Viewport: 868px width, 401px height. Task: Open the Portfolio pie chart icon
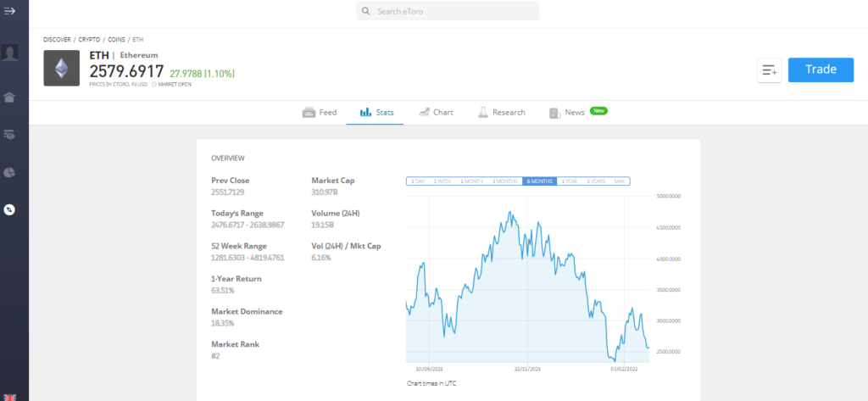[9, 172]
